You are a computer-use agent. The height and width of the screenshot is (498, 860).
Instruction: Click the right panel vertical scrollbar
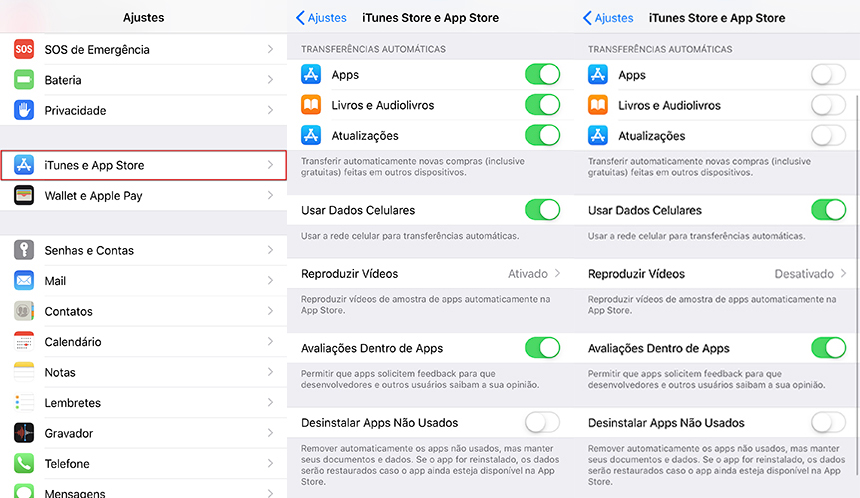[857, 285]
